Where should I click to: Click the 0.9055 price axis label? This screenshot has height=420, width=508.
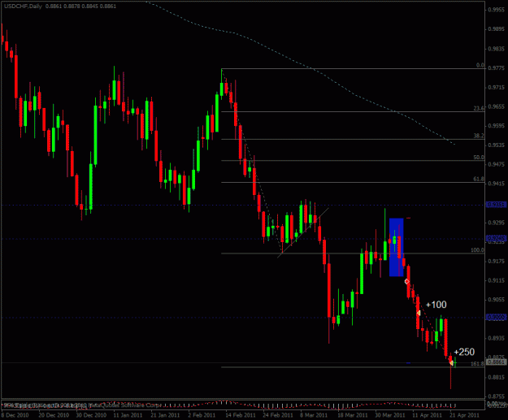point(497,300)
